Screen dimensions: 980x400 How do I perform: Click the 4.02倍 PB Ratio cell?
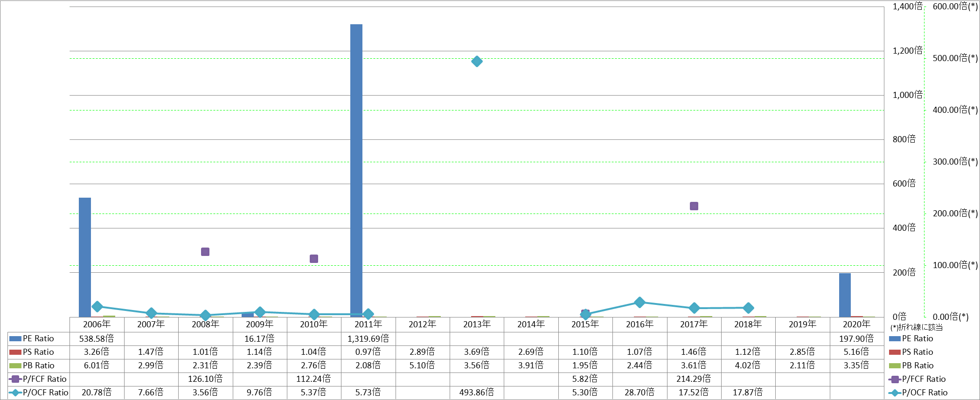coord(748,366)
